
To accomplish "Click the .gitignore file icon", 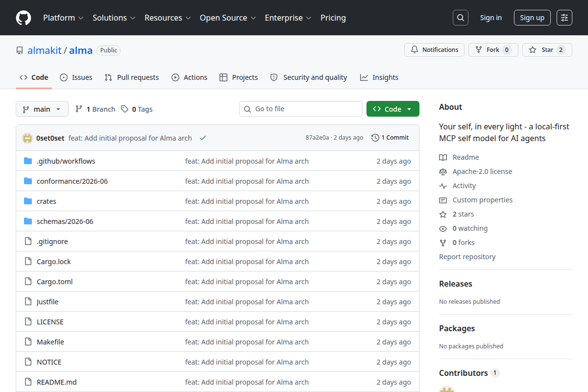I will 28,242.
